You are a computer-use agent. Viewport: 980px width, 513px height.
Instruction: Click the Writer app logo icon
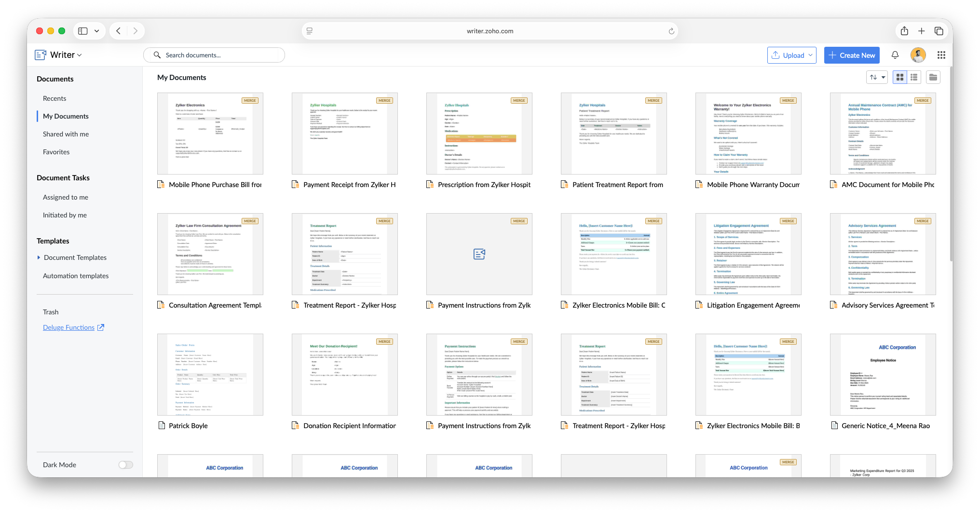point(41,55)
